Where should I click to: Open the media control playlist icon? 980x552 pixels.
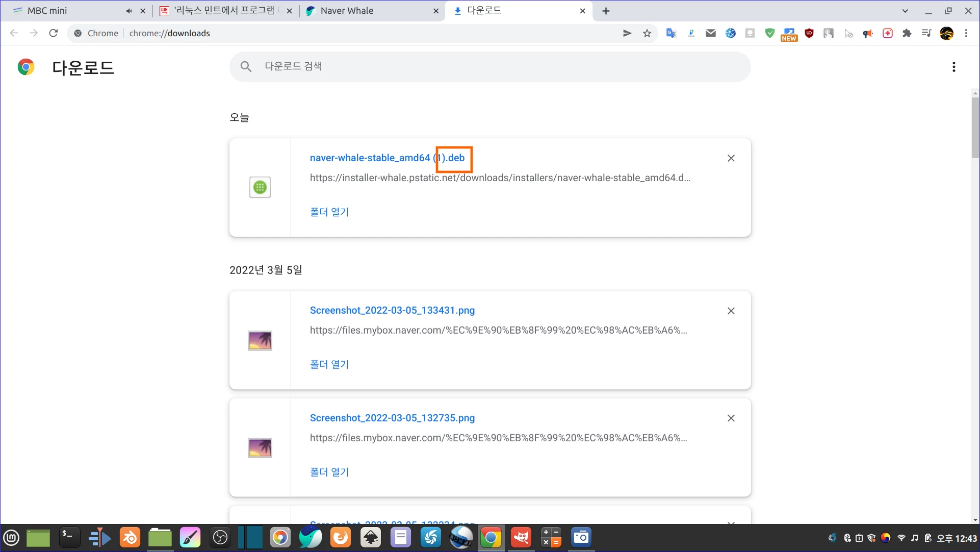[926, 33]
